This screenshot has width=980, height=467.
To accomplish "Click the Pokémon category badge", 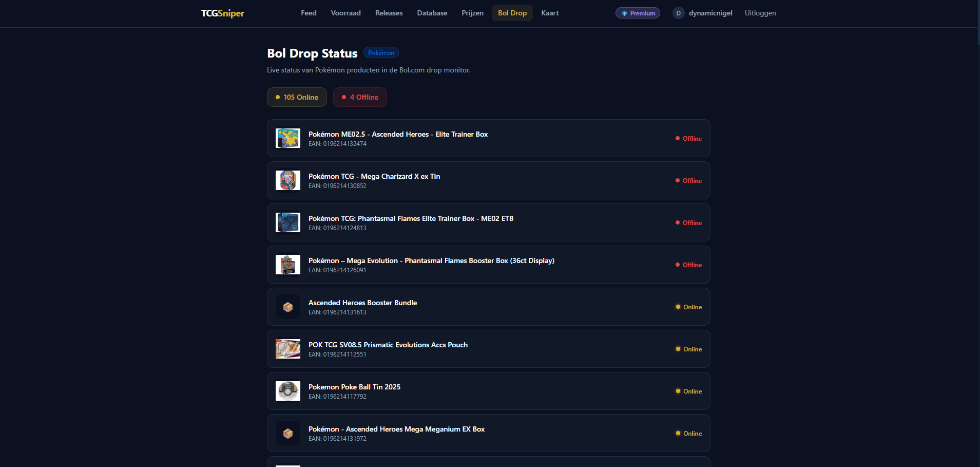I will tap(381, 53).
